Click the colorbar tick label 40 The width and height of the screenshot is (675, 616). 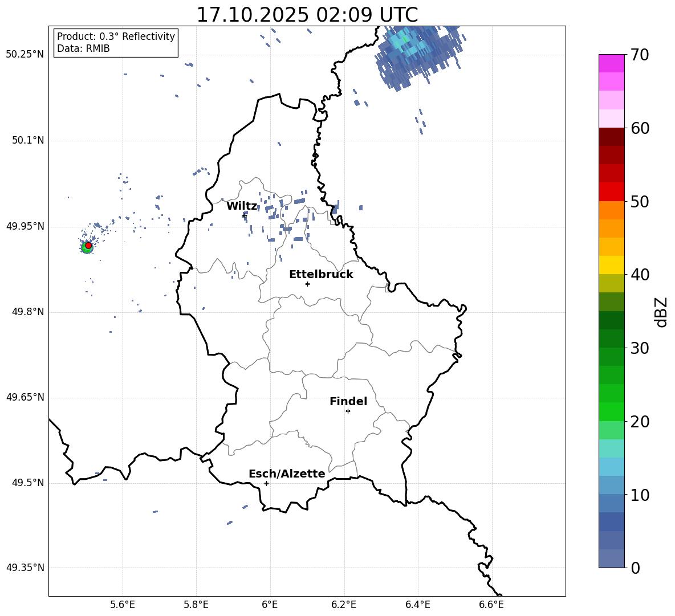tap(640, 275)
